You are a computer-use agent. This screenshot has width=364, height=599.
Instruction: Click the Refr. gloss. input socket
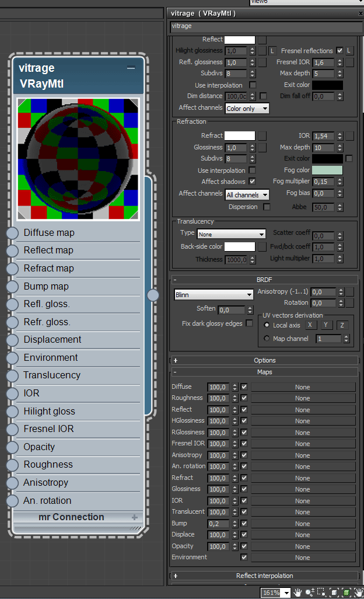point(12,322)
